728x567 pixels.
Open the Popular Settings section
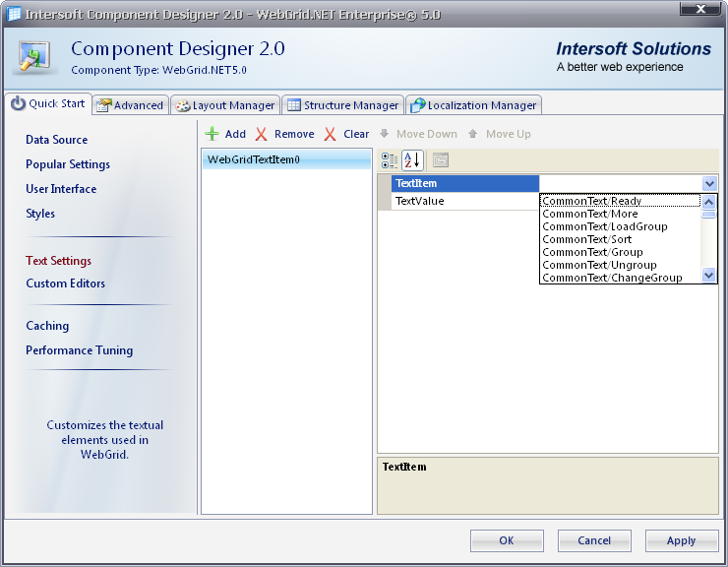(x=68, y=164)
